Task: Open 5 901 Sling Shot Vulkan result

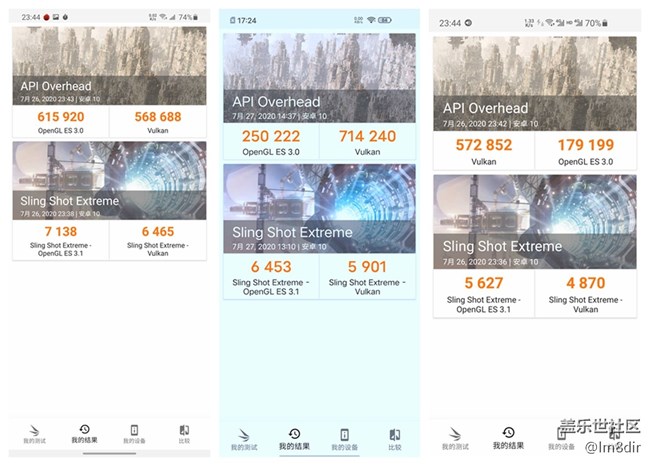Action: pyautogui.click(x=368, y=277)
